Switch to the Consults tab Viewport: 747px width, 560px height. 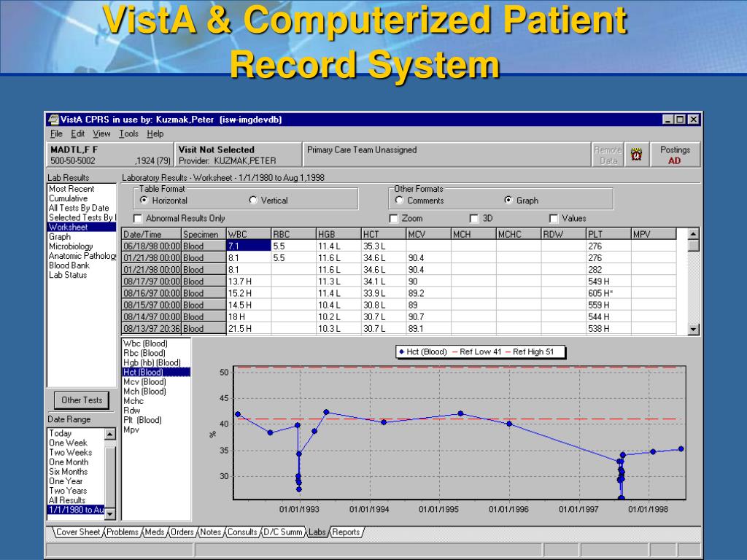pyautogui.click(x=242, y=532)
